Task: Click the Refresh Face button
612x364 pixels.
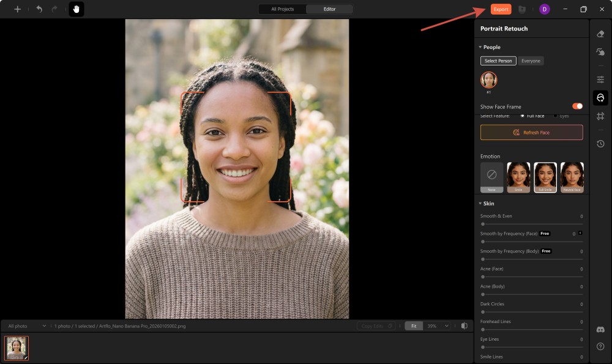Action: [x=531, y=132]
